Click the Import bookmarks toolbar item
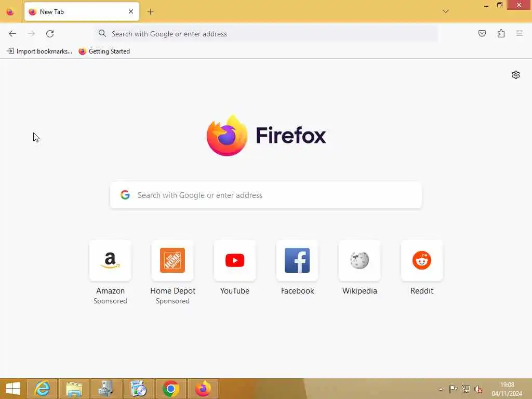The image size is (532, 399). coord(39,51)
